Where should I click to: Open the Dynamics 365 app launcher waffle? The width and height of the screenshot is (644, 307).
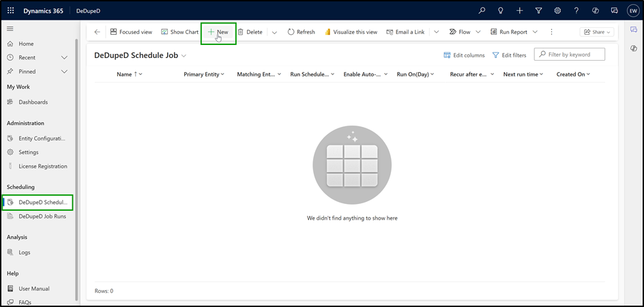click(x=10, y=11)
